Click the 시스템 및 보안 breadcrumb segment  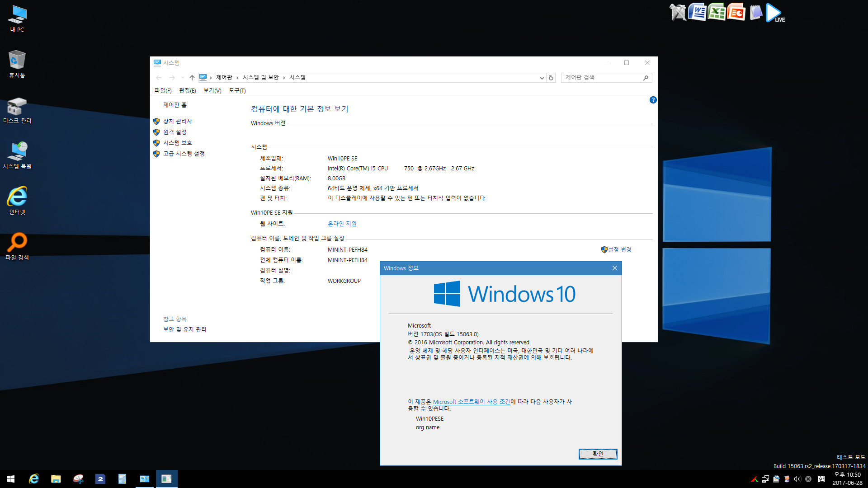[261, 78]
